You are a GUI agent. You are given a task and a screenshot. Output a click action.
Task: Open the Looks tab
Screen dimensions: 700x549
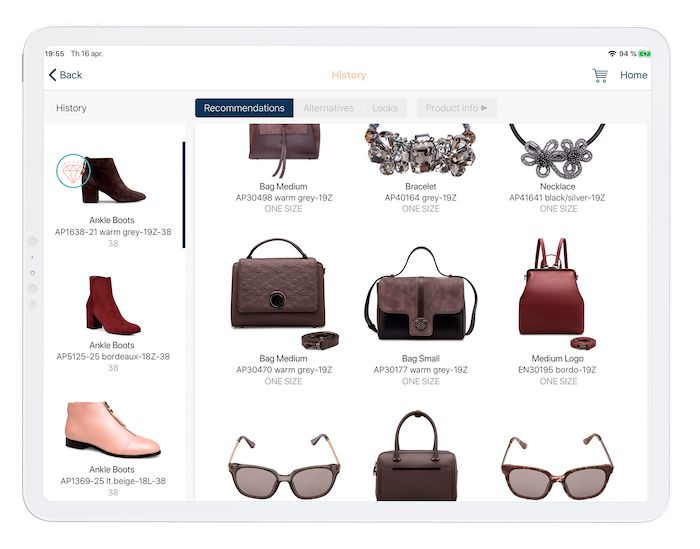click(x=385, y=108)
